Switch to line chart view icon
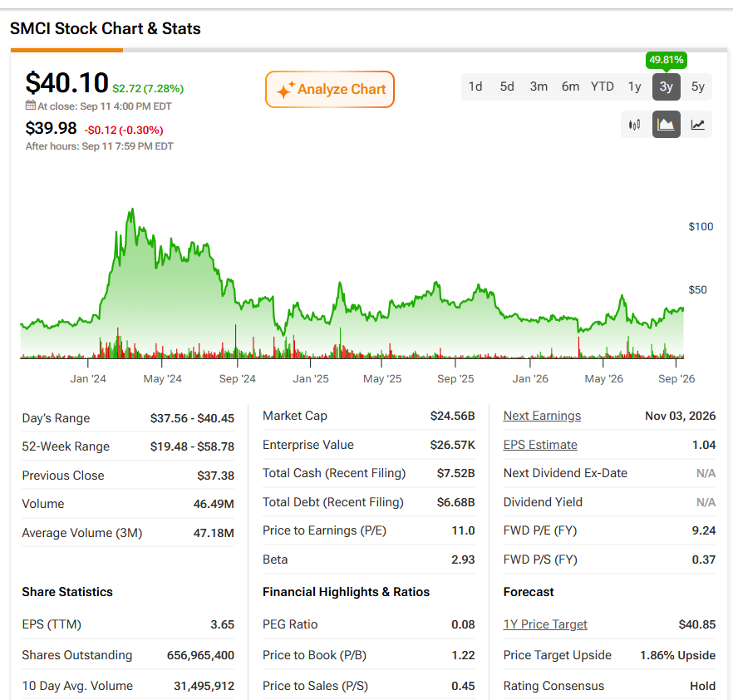The width and height of the screenshot is (733, 700). (697, 125)
